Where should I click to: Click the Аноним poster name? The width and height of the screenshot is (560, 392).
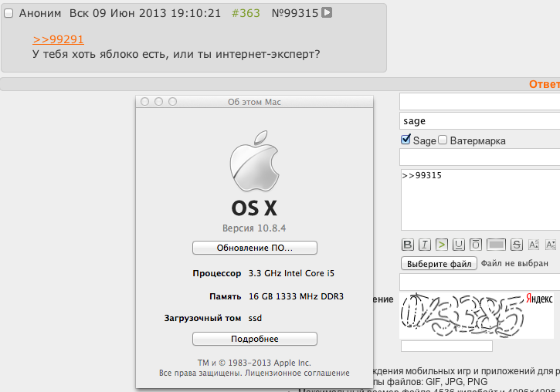pyautogui.click(x=40, y=13)
